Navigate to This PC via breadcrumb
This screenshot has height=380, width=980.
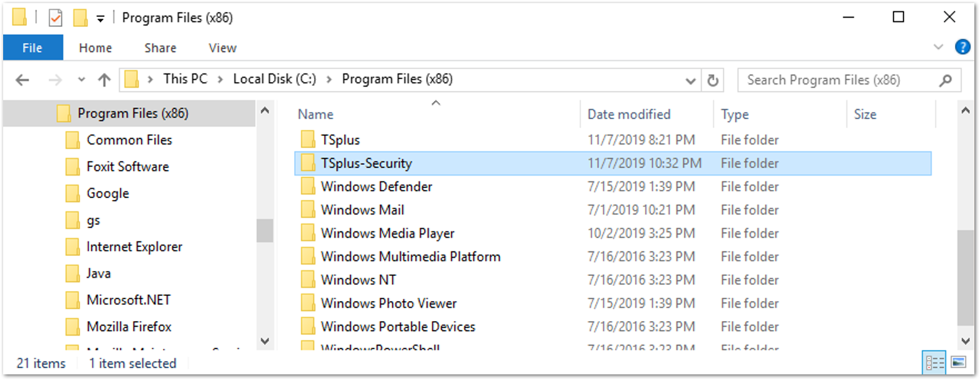tap(185, 78)
